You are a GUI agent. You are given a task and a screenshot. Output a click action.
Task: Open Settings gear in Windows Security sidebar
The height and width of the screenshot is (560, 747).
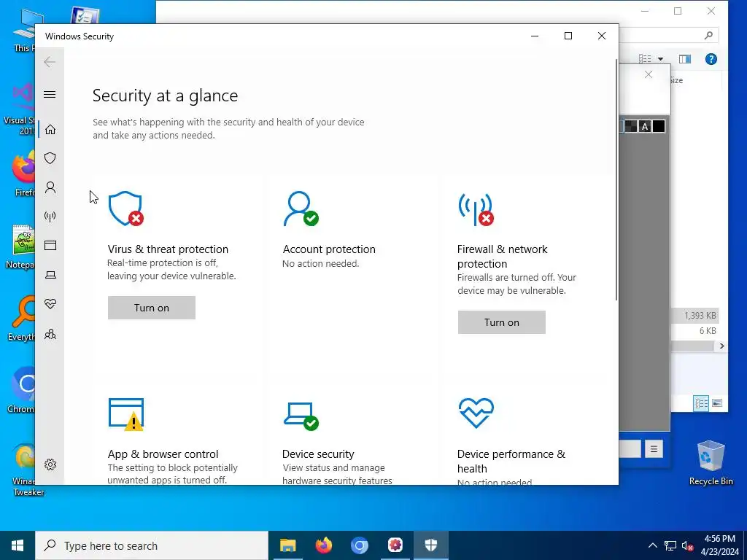click(x=50, y=464)
